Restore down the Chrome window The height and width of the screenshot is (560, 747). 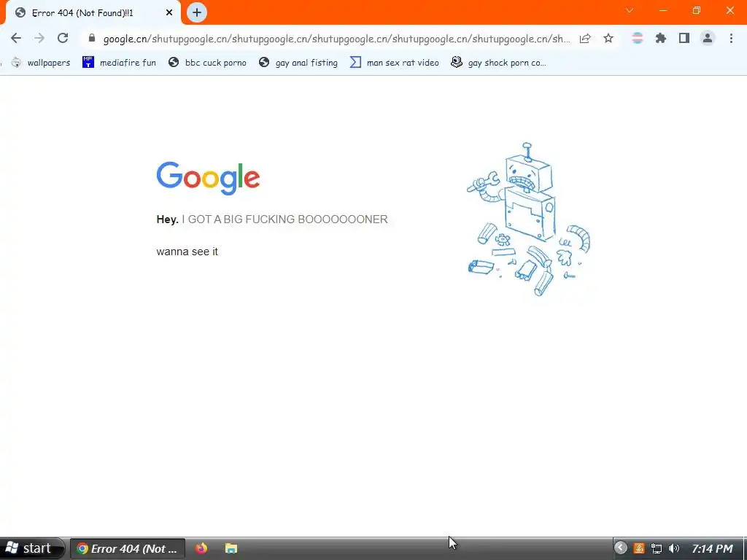point(697,10)
